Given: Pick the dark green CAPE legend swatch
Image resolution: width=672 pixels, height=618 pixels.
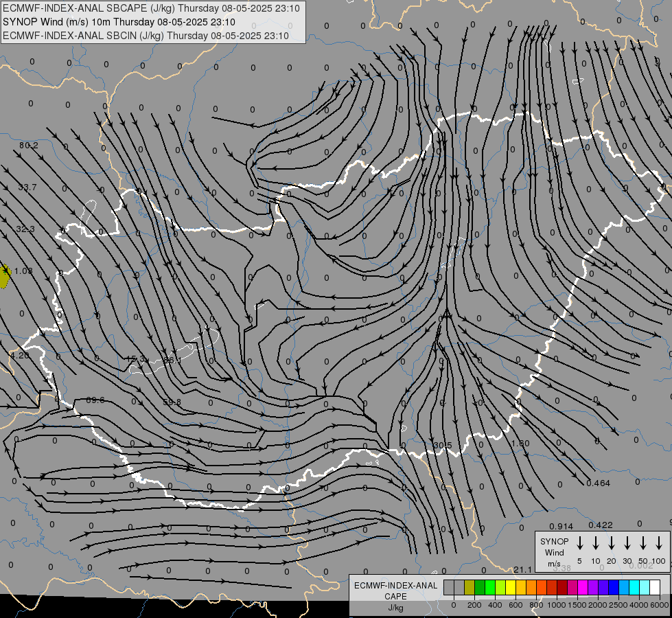Looking at the screenshot, I should coord(480,587).
